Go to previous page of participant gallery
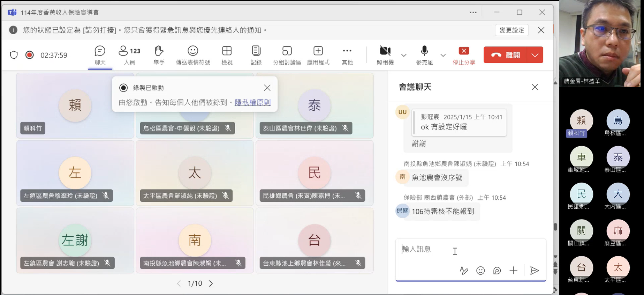This screenshot has width=644, height=295. click(x=179, y=283)
